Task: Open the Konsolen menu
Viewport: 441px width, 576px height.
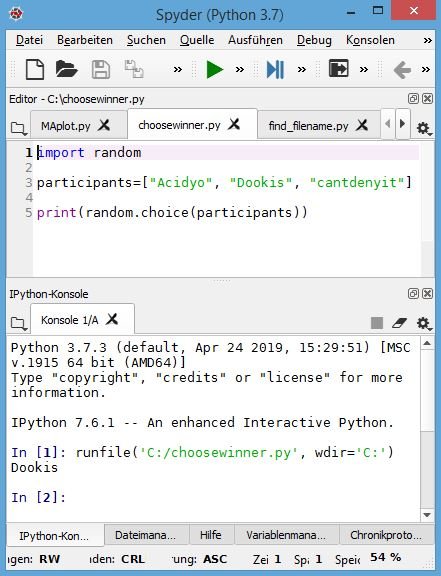Action: [370, 40]
